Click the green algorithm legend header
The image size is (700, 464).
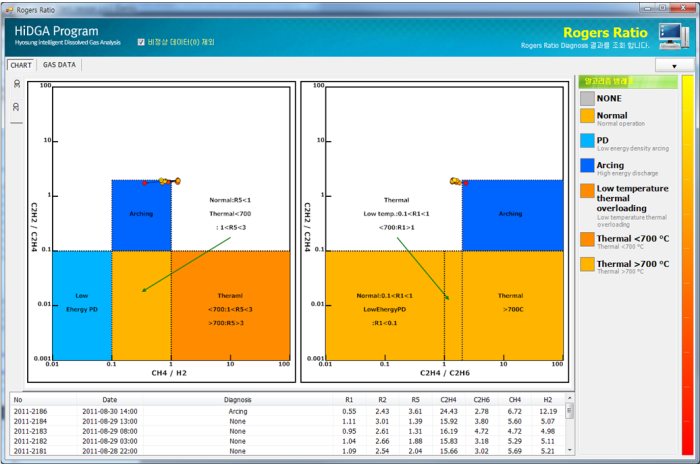coord(628,81)
